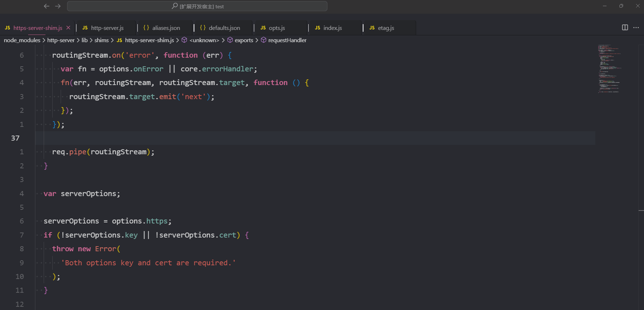
Task: Select https-server-shim.js in the breadcrumb
Action: coord(150,40)
